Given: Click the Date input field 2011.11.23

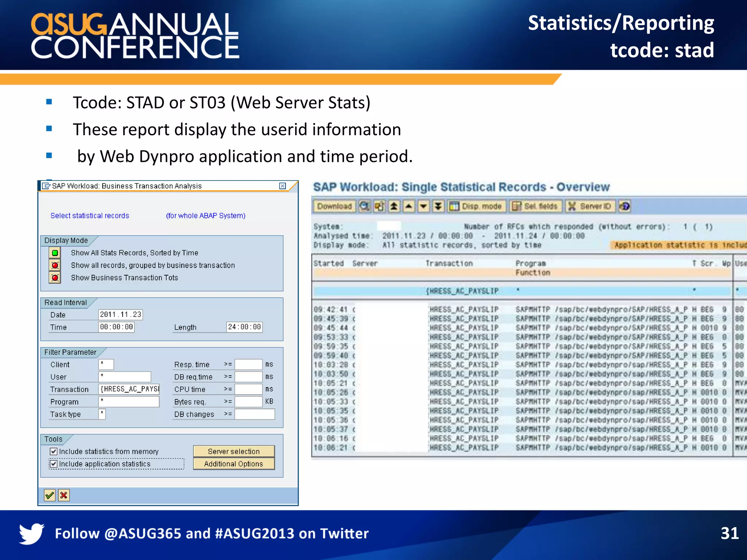Looking at the screenshot, I should tap(120, 315).
